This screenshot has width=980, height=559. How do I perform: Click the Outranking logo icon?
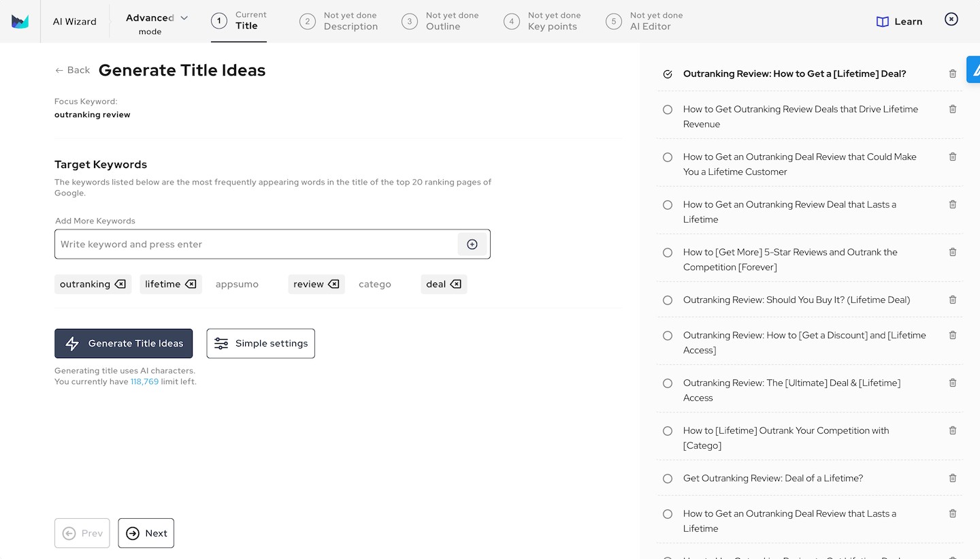tap(20, 21)
